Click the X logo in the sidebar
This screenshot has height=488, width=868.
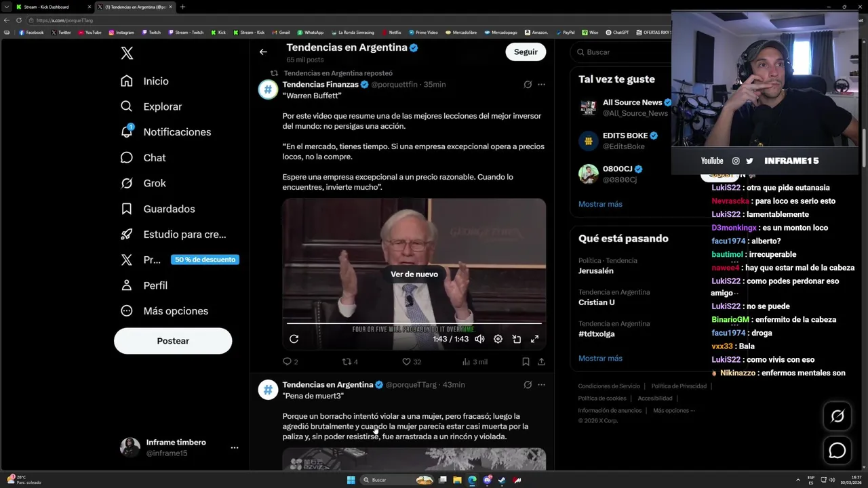[127, 54]
